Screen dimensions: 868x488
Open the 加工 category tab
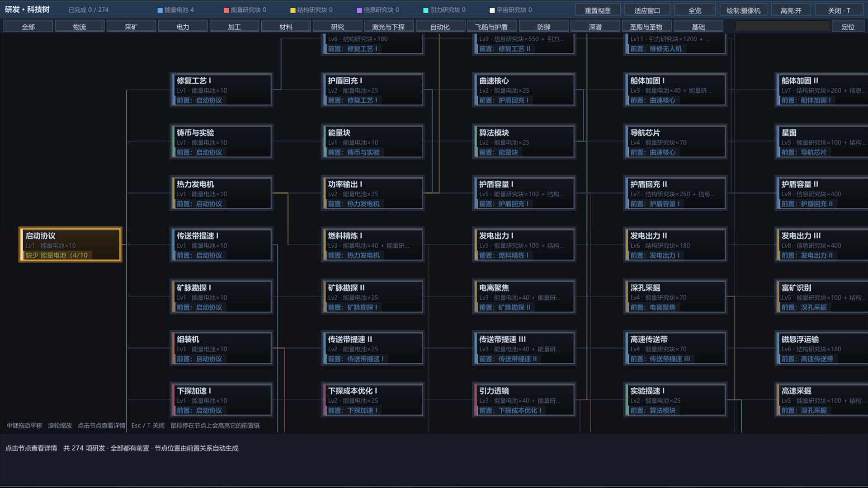click(234, 27)
